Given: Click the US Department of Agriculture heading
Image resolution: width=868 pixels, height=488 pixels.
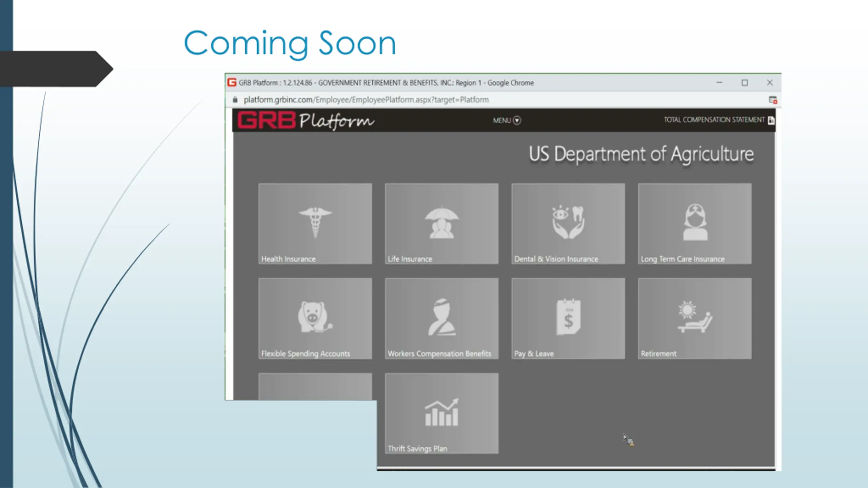Looking at the screenshot, I should tap(641, 155).
